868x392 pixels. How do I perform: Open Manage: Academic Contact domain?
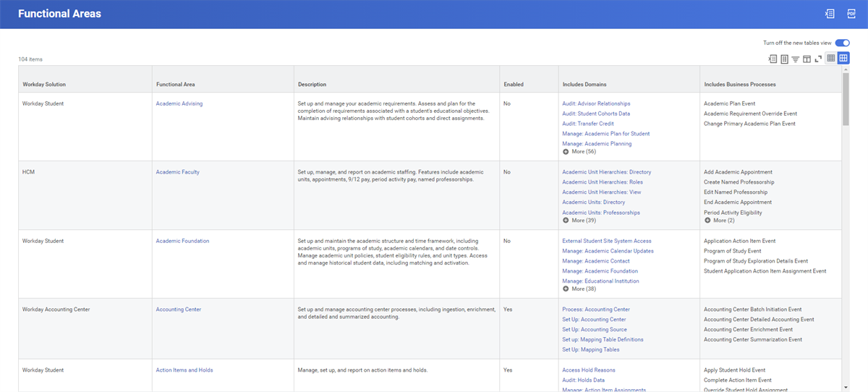click(x=596, y=261)
